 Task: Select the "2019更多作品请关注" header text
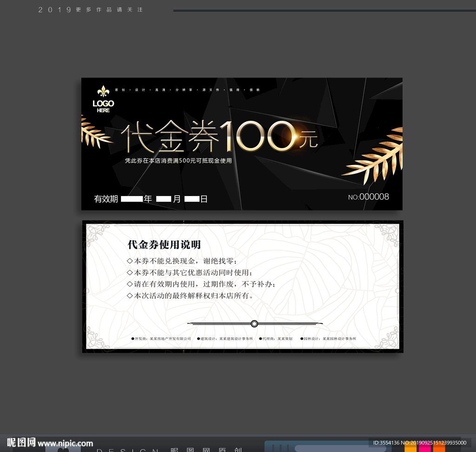pos(90,10)
